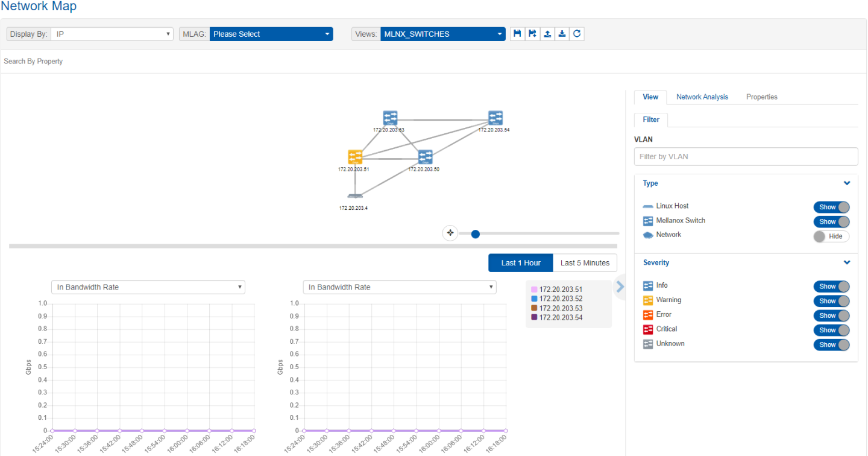Enable the Network type toggle

[831, 236]
